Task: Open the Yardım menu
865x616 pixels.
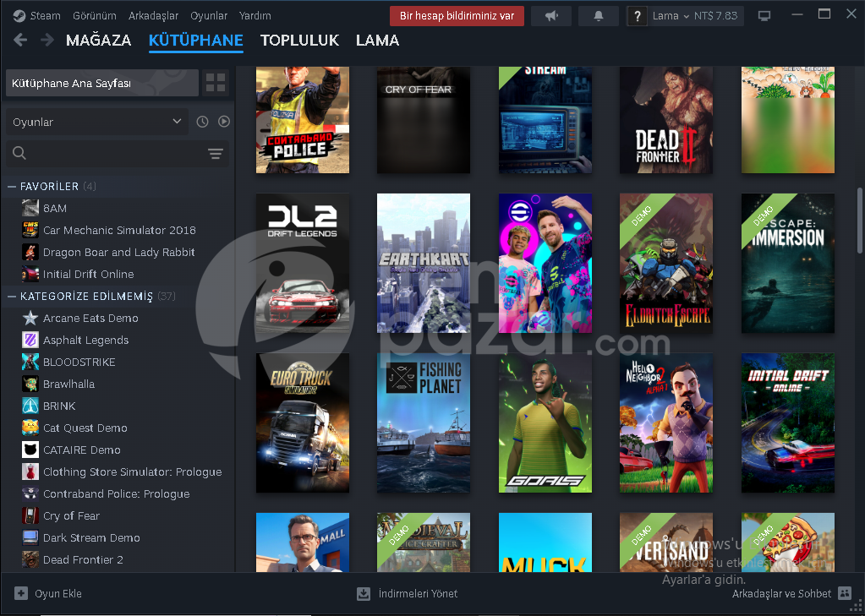Action: [255, 16]
